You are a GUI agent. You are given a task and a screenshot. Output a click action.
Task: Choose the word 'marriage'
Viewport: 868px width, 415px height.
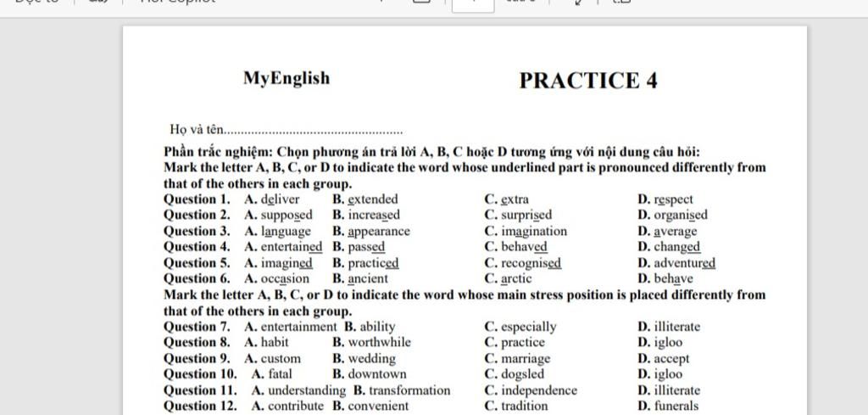526,359
